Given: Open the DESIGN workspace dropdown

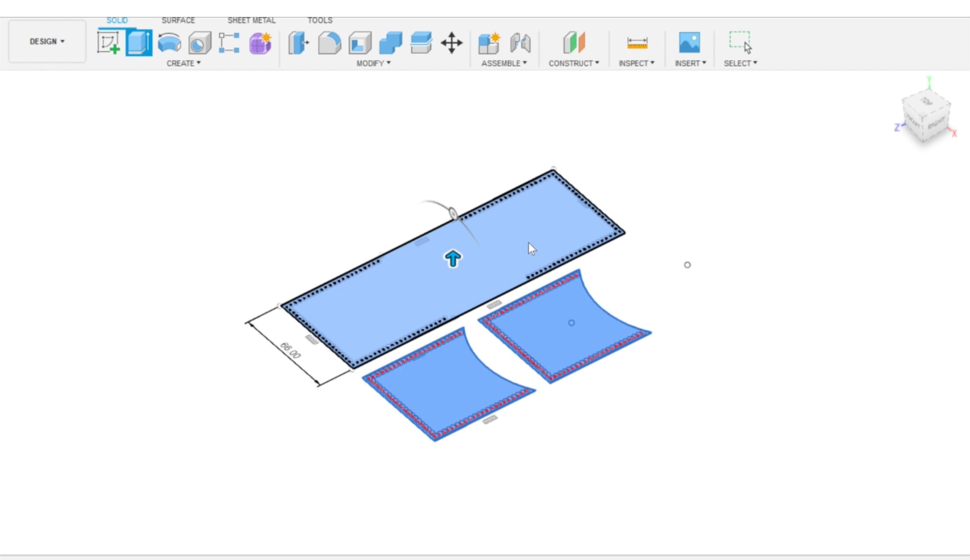Looking at the screenshot, I should point(47,41).
